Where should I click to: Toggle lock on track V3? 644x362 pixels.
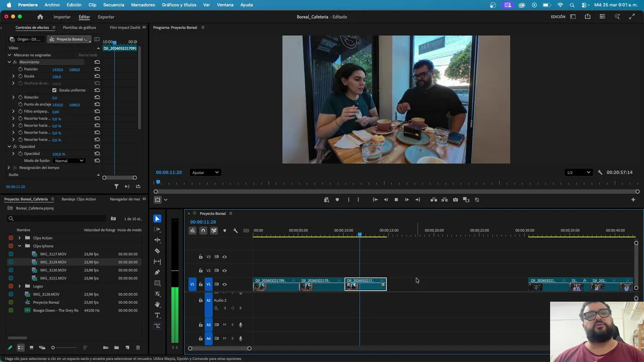point(201,257)
